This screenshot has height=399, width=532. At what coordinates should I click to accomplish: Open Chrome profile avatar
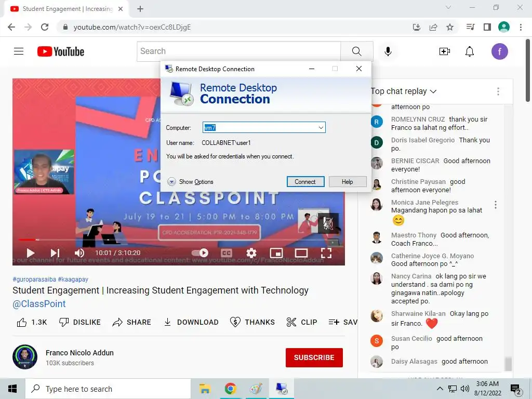click(x=504, y=27)
